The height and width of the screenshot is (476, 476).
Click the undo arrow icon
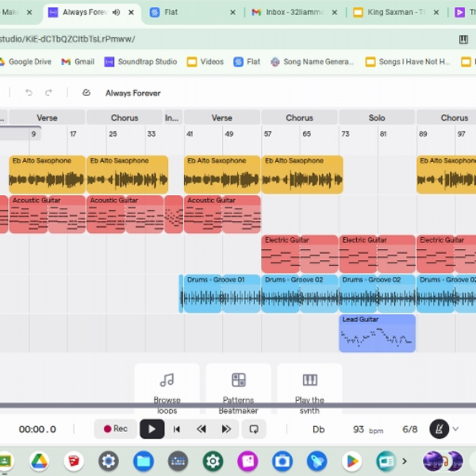(x=29, y=93)
